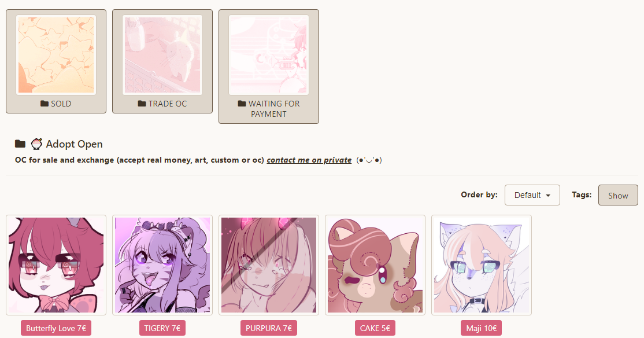Open the Maji 10€ label
Image resolution: width=644 pixels, height=338 pixels.
(x=482, y=328)
